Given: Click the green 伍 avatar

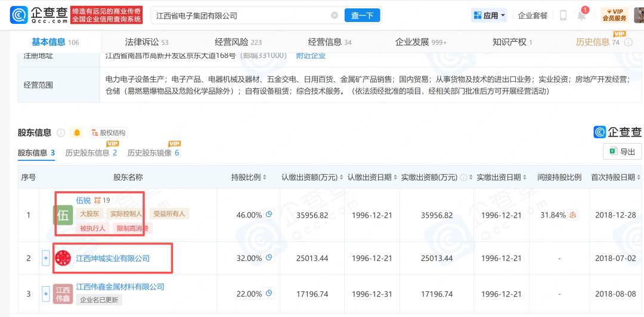Looking at the screenshot, I should point(63,215).
